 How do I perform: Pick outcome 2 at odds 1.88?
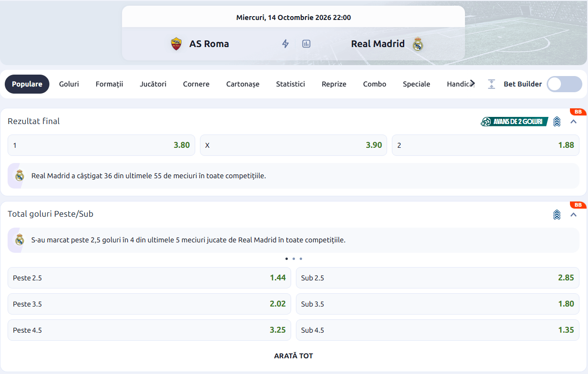pyautogui.click(x=485, y=145)
